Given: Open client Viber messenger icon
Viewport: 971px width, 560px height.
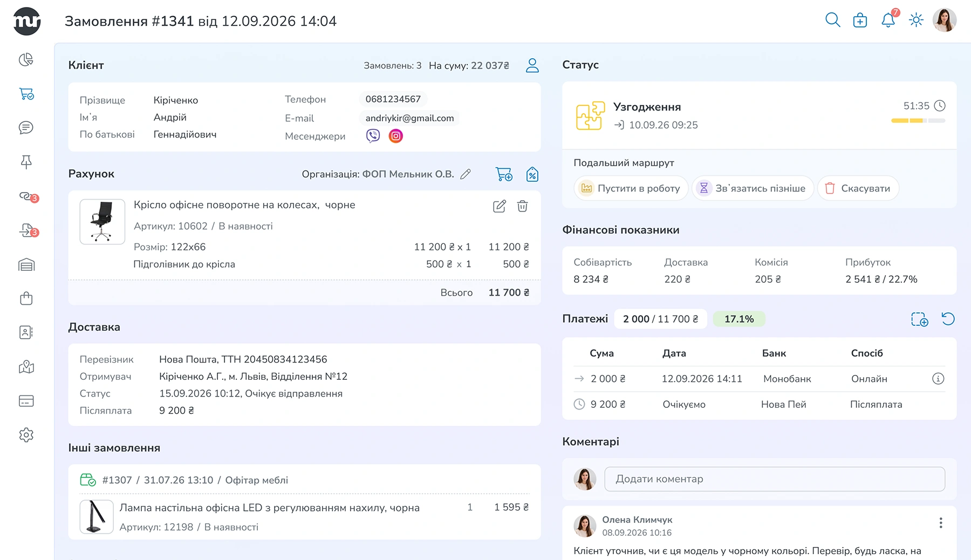Looking at the screenshot, I should coord(373,136).
